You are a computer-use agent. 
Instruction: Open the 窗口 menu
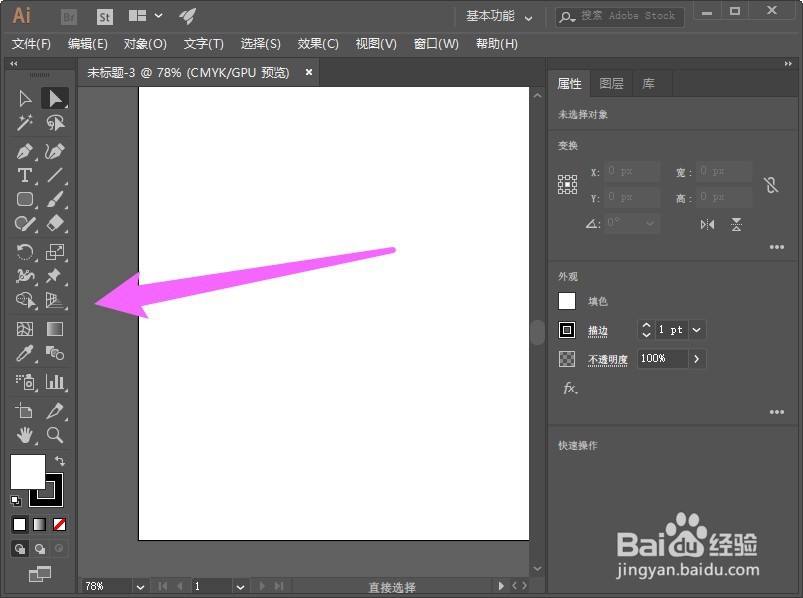433,43
